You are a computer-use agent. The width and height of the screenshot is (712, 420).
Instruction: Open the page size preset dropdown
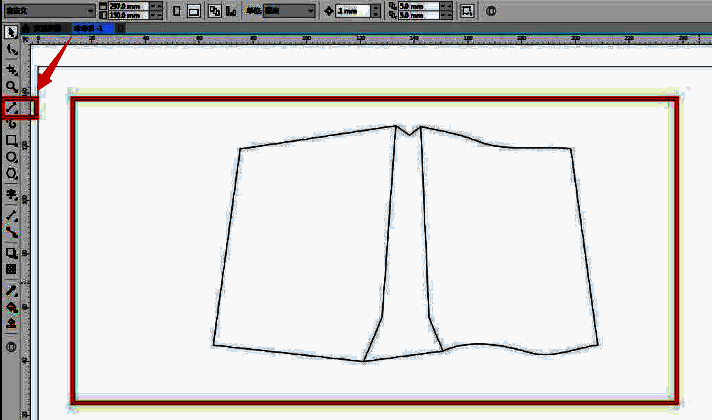coord(91,11)
